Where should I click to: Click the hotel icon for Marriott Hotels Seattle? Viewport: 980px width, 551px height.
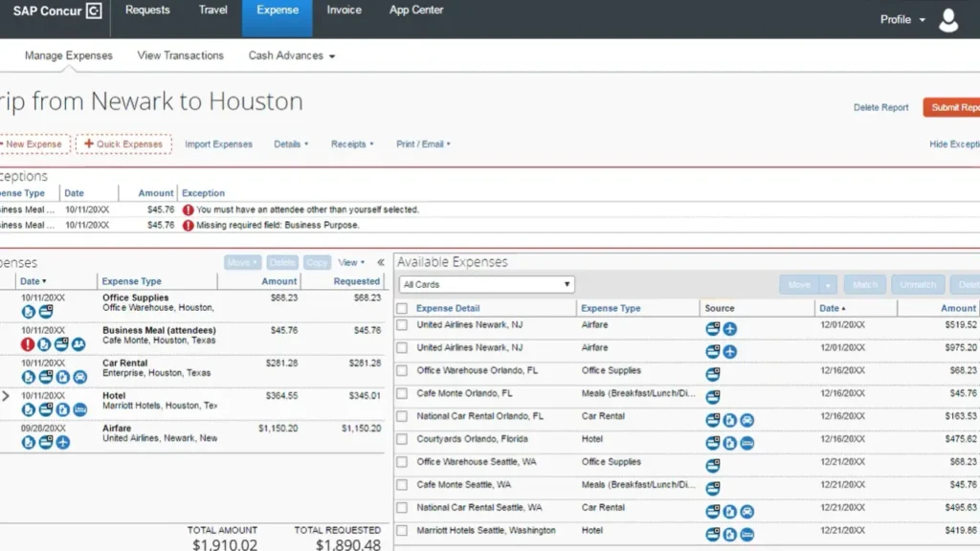tap(746, 534)
